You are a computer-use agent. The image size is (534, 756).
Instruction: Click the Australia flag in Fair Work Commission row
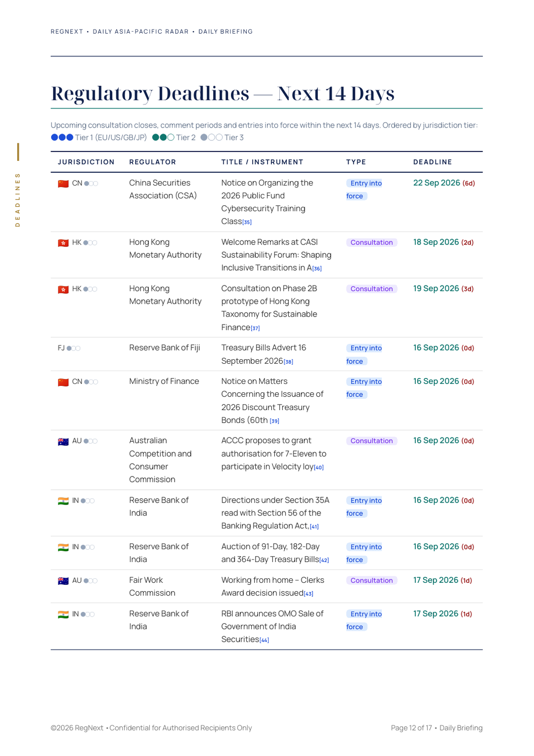(63, 581)
